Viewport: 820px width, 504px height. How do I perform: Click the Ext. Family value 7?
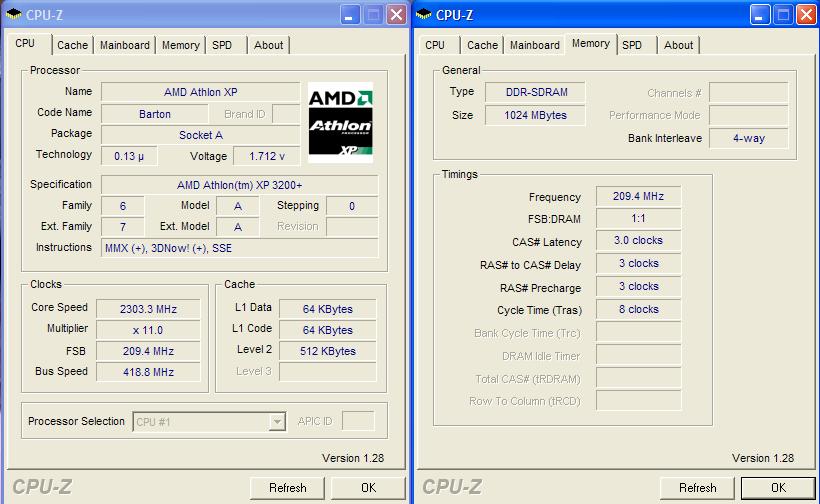[x=122, y=227]
